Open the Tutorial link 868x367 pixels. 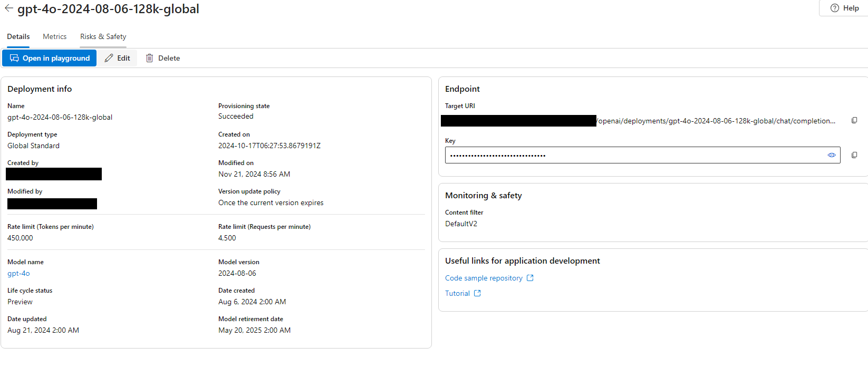point(457,293)
